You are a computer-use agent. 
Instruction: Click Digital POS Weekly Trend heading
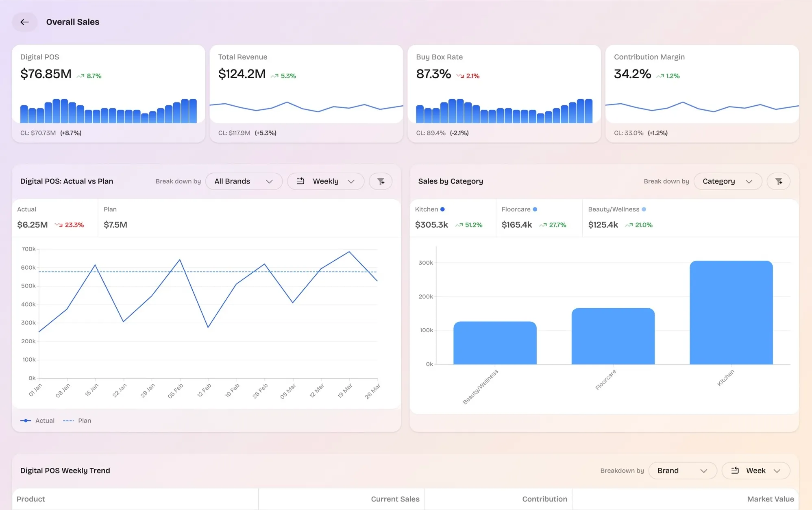65,471
